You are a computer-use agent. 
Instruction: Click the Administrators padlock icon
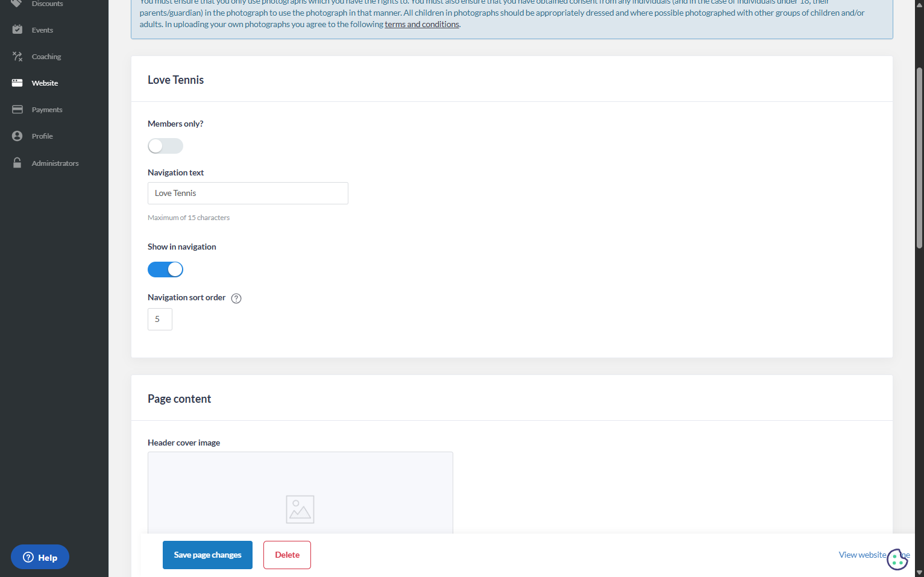pos(17,163)
